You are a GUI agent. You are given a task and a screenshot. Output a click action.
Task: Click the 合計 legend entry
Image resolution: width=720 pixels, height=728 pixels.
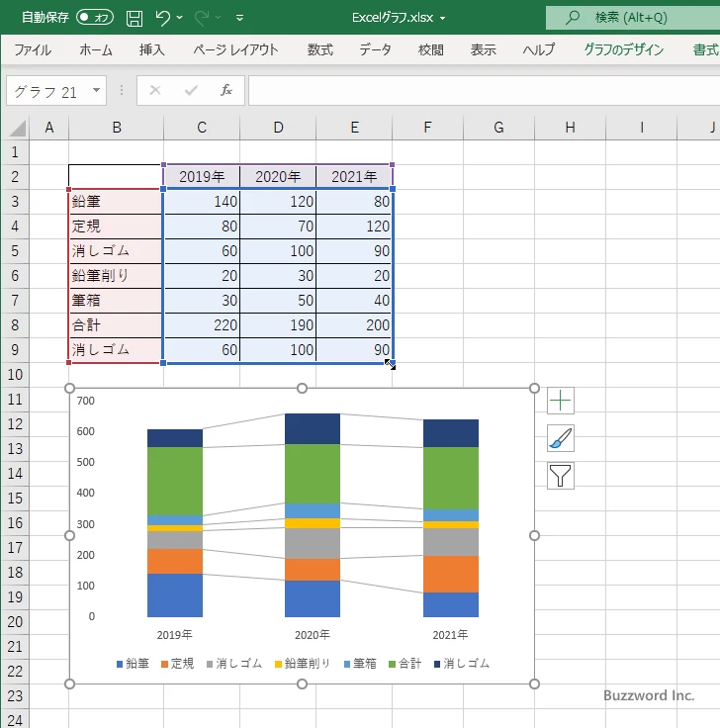405,664
